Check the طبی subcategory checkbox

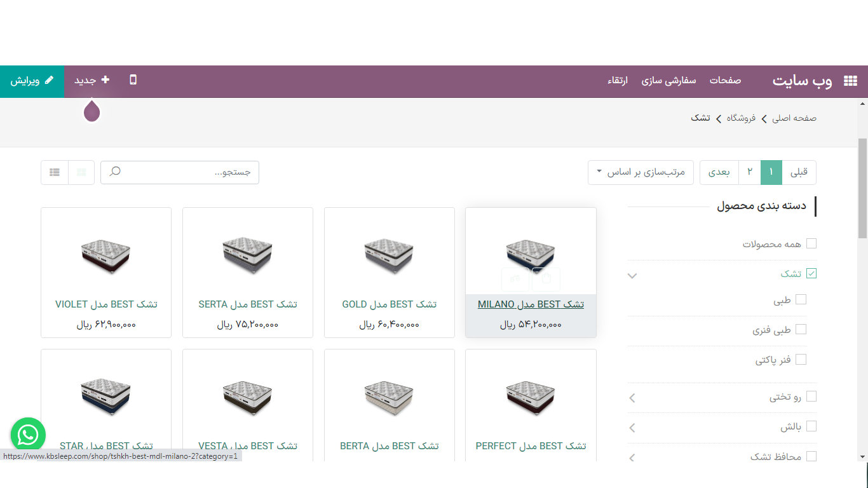tap(801, 299)
